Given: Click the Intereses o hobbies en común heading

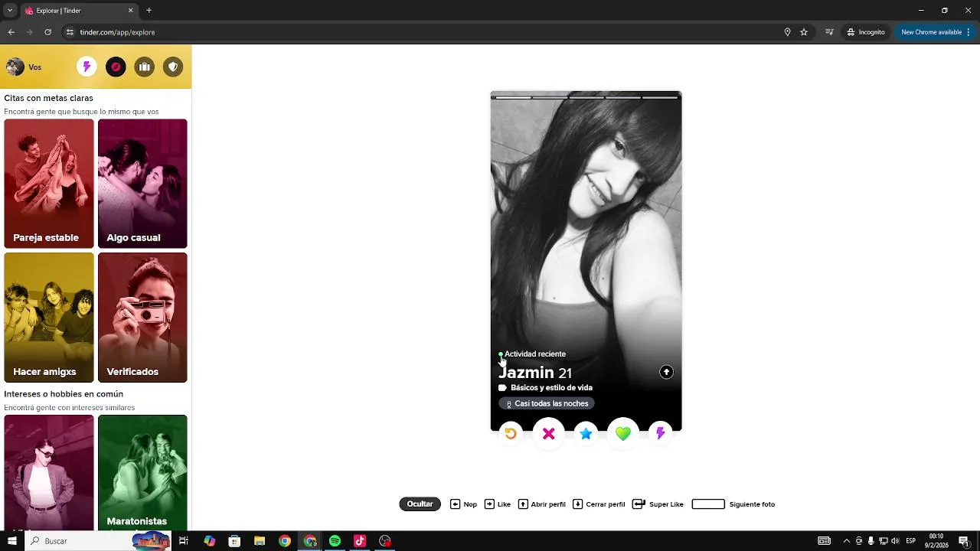Looking at the screenshot, I should pyautogui.click(x=64, y=394).
